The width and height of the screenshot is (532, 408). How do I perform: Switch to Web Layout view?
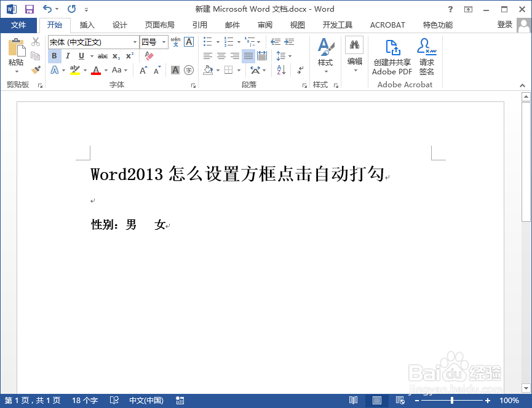tap(400, 401)
